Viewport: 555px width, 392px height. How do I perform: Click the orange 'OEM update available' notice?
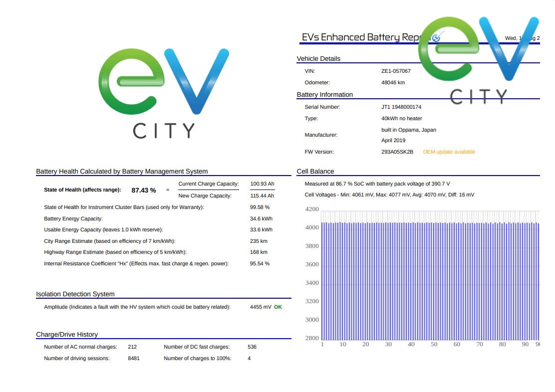pyautogui.click(x=449, y=152)
